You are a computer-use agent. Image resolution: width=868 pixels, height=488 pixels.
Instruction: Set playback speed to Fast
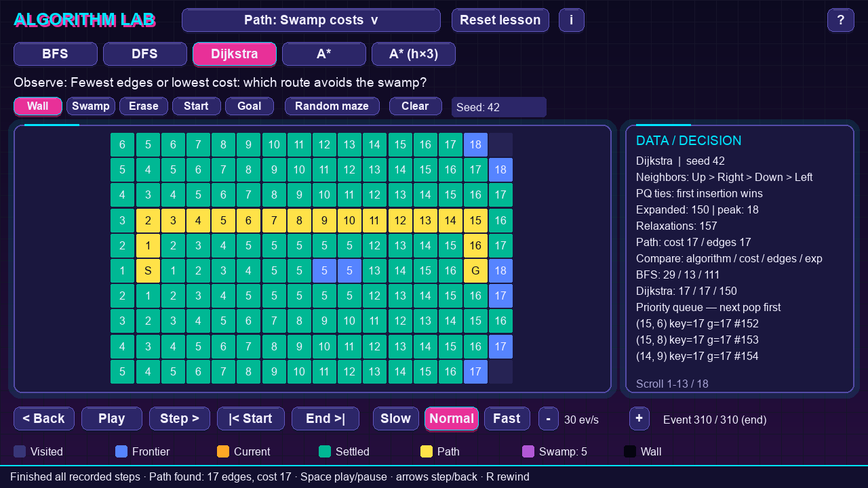click(507, 419)
